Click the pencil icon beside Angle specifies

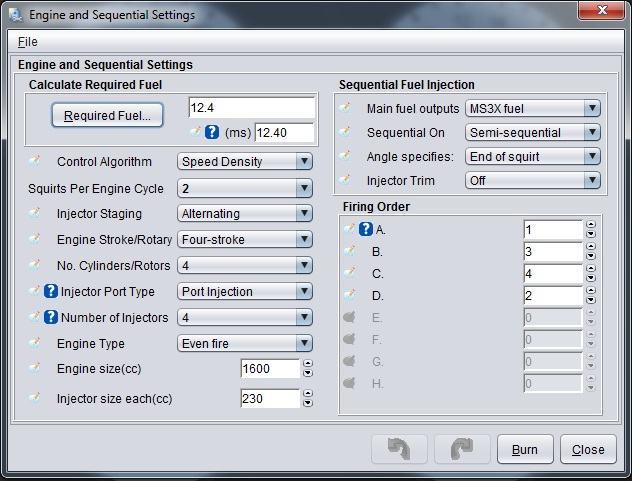tap(345, 156)
